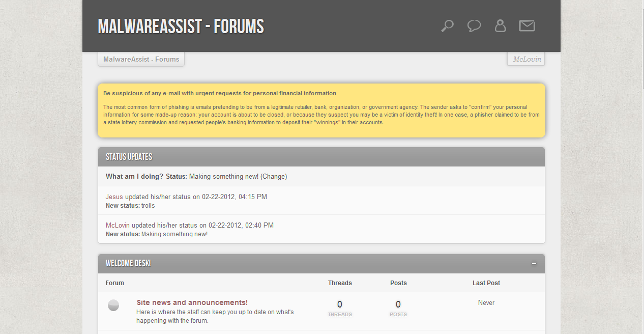Open the McLovin user button at top right
Viewport: 644px width, 334px height.
point(526,59)
